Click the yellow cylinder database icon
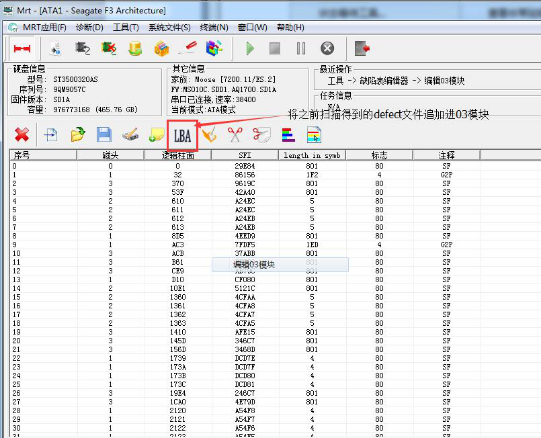The width and height of the screenshot is (541, 438). pyautogui.click(x=135, y=49)
